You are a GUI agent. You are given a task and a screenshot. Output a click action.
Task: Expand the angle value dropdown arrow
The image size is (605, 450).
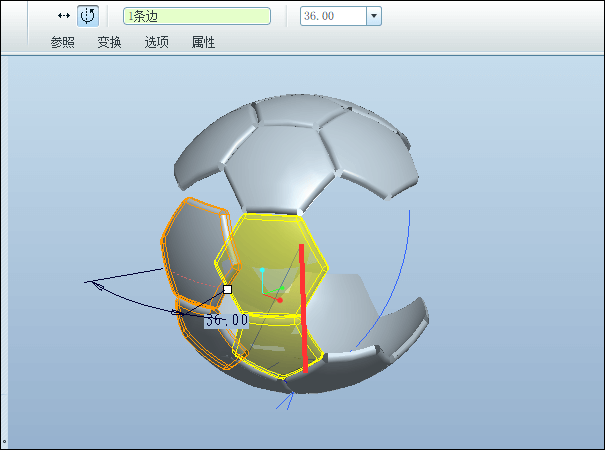point(373,16)
